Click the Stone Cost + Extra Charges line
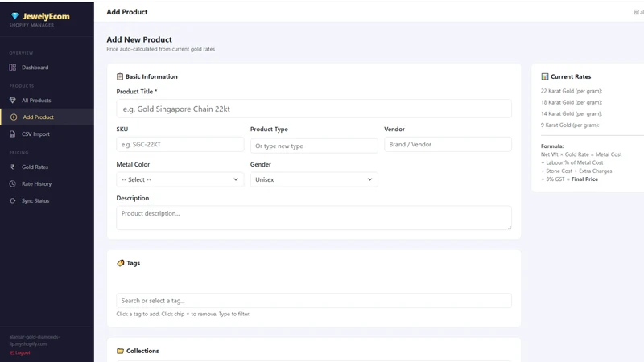 click(x=576, y=171)
